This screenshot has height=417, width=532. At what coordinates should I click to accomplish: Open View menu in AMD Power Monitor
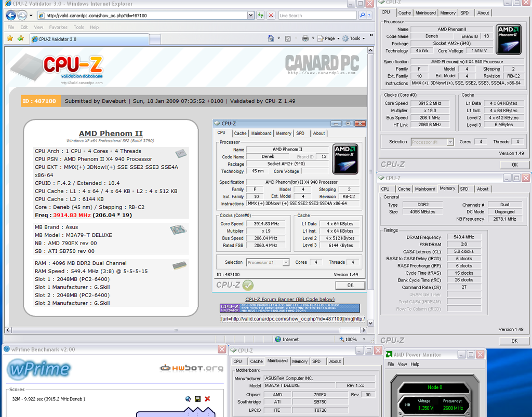403,364
